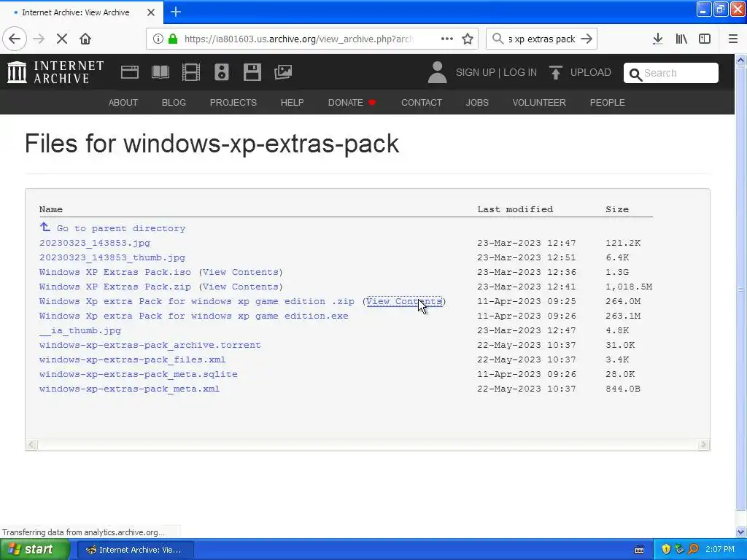
Task: Select the Internet Archive taskbar button
Action: coord(136,550)
